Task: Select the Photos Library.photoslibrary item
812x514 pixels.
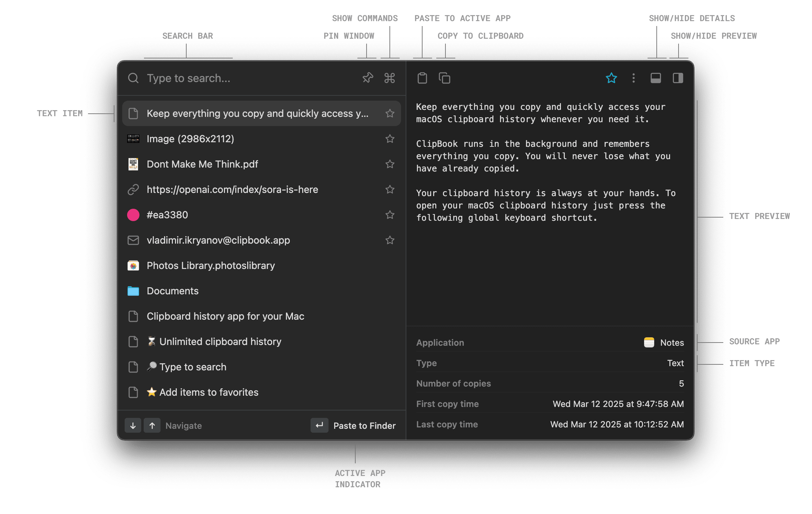Action: click(x=211, y=265)
